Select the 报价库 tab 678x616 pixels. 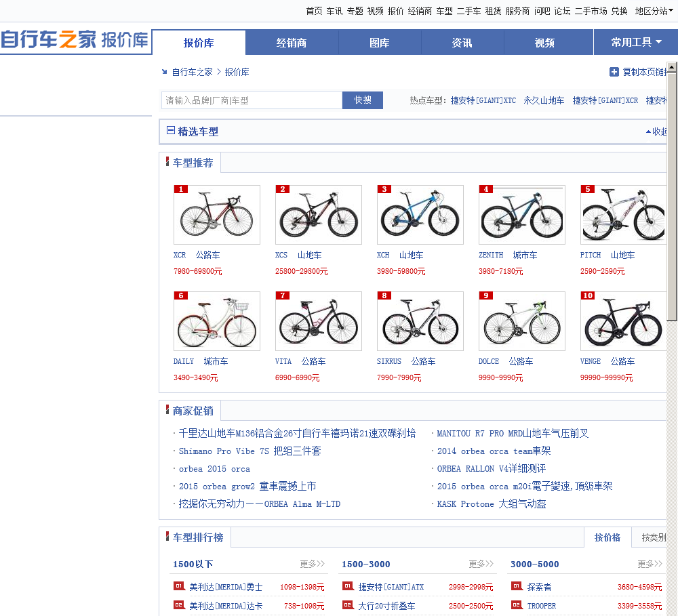click(x=199, y=43)
